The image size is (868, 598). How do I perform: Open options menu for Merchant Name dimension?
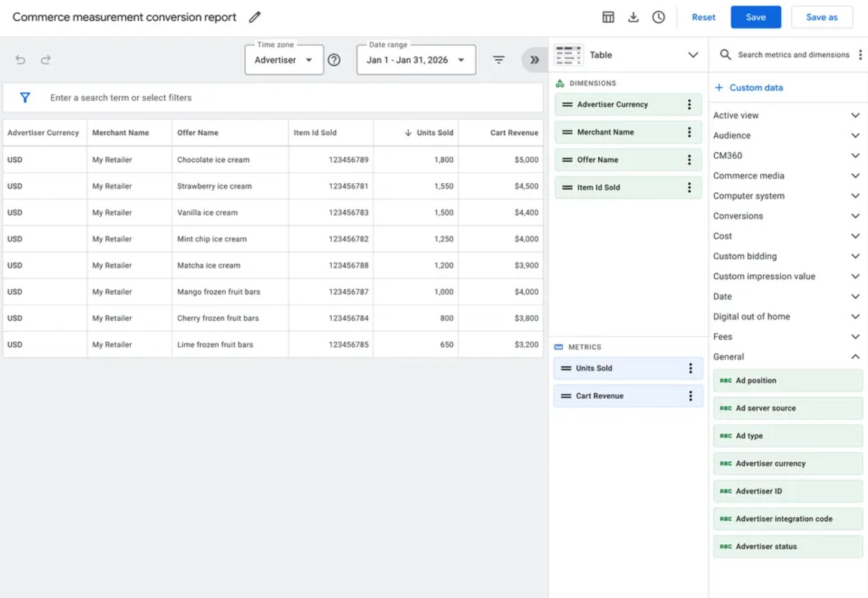[689, 132]
